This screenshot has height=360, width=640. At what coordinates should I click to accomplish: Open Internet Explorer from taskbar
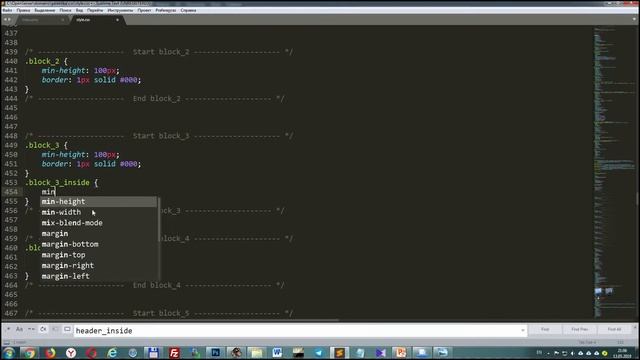pyautogui.click(x=112, y=353)
